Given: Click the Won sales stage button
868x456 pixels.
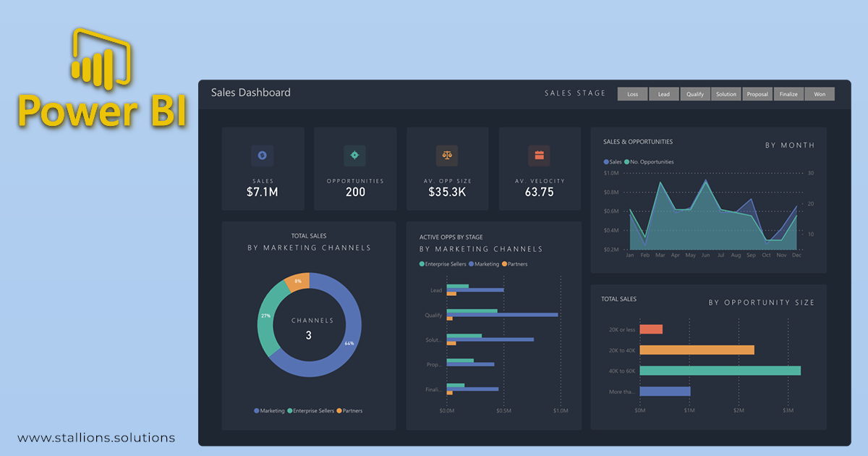Looking at the screenshot, I should tap(820, 94).
